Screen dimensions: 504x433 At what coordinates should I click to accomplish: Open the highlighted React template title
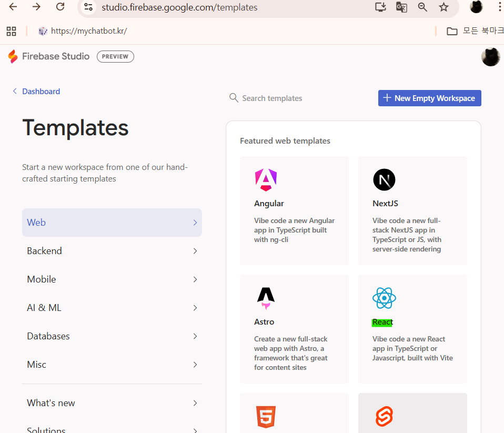(x=382, y=322)
